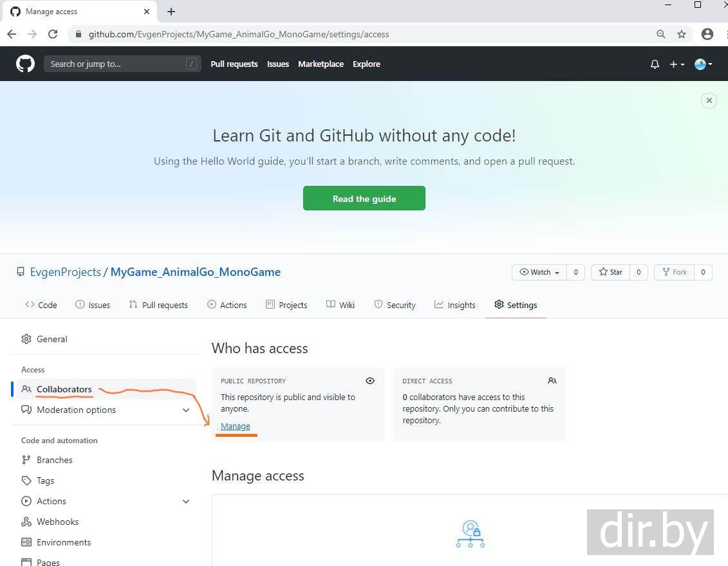This screenshot has width=728, height=566.
Task: Open the Watch dropdown
Action: [x=539, y=272]
